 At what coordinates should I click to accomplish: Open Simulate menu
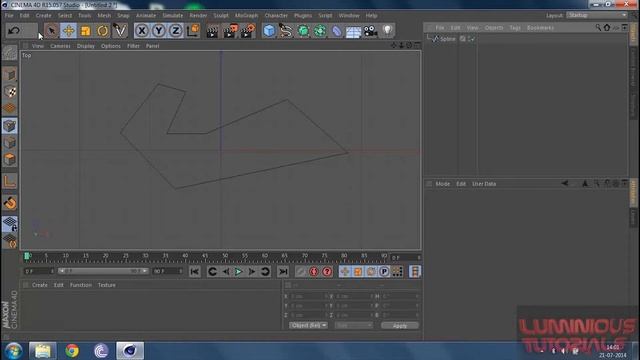click(x=173, y=16)
